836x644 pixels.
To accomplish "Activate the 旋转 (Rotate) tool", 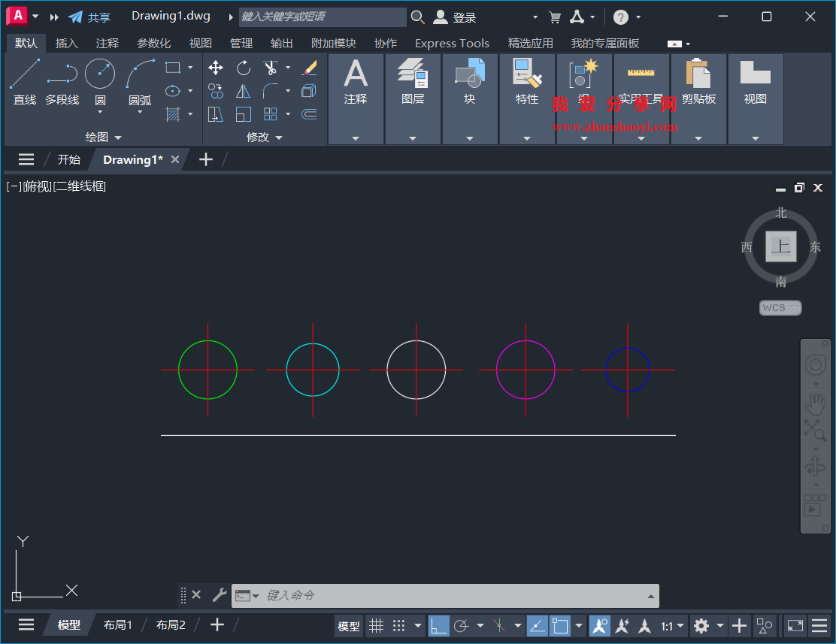I will (x=244, y=68).
